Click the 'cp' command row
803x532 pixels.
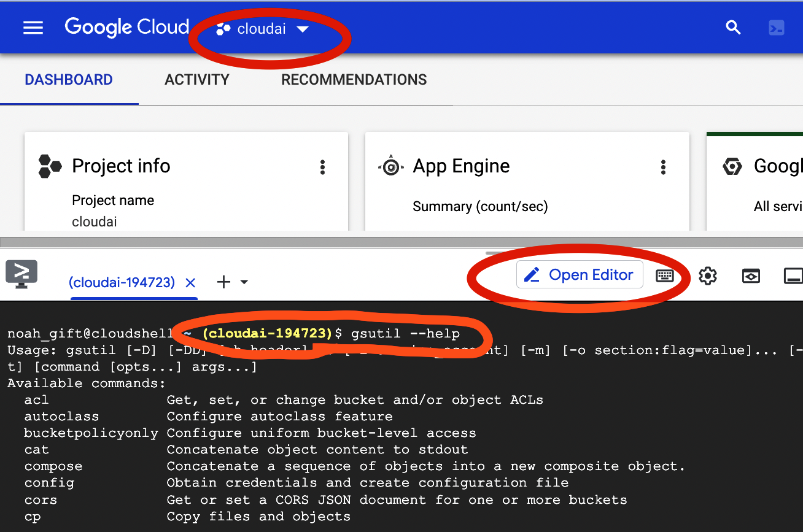pyautogui.click(x=187, y=516)
